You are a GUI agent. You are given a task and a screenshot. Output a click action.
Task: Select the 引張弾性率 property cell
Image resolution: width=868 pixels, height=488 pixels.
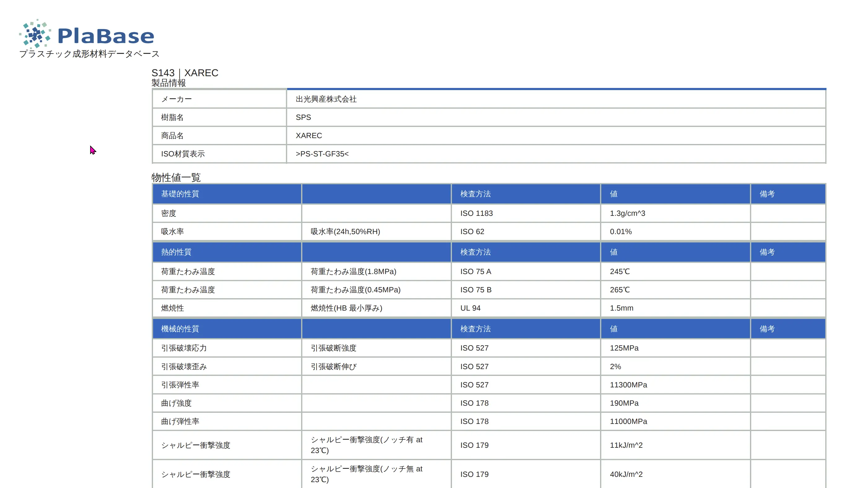(227, 385)
